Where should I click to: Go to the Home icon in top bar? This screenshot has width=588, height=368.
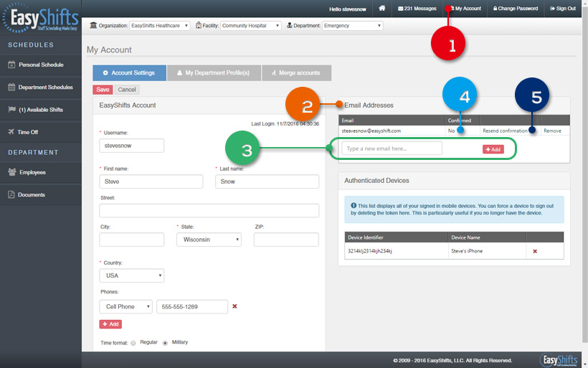(x=381, y=9)
